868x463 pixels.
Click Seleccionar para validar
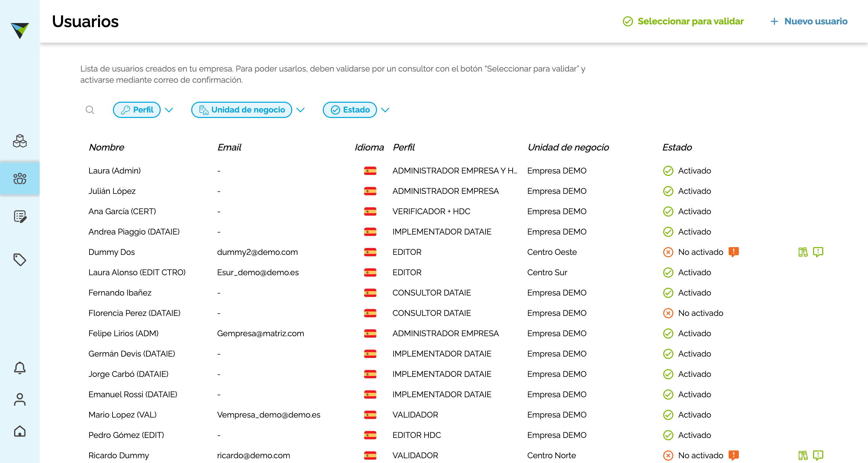[683, 21]
